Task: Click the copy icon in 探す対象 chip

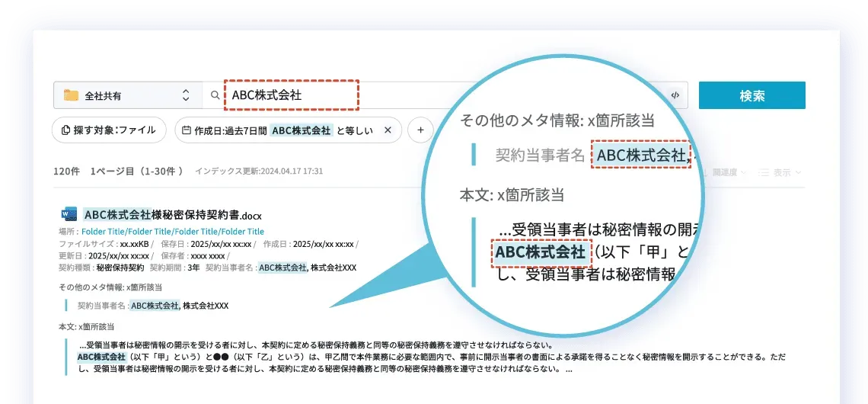Action: pos(65,130)
